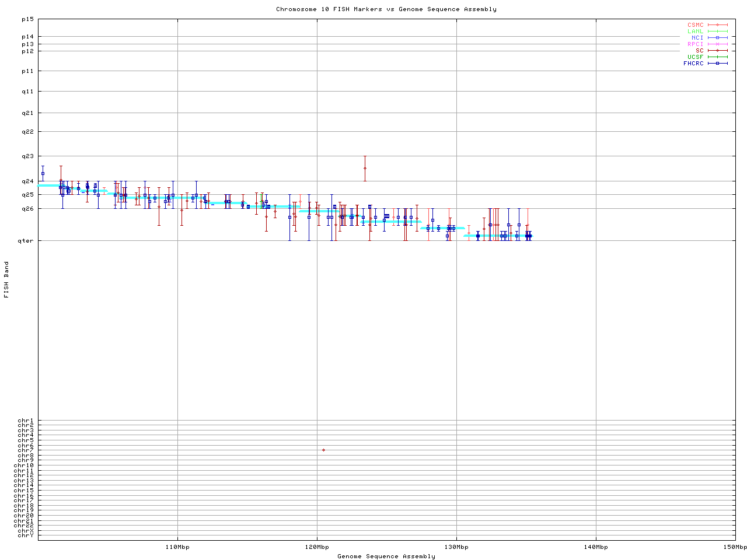Click the qter y-axis band label
Viewport: 747px width, 560px height.
(26, 240)
